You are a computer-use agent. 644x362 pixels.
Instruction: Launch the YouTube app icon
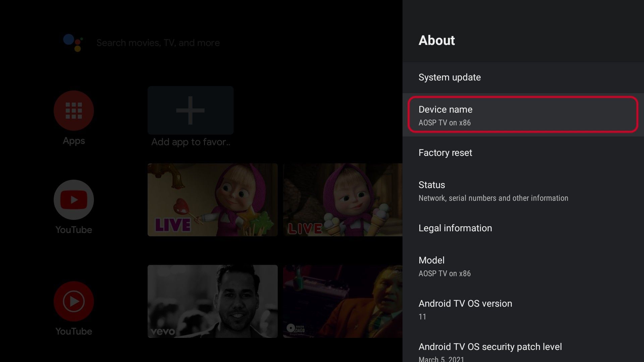click(x=73, y=199)
